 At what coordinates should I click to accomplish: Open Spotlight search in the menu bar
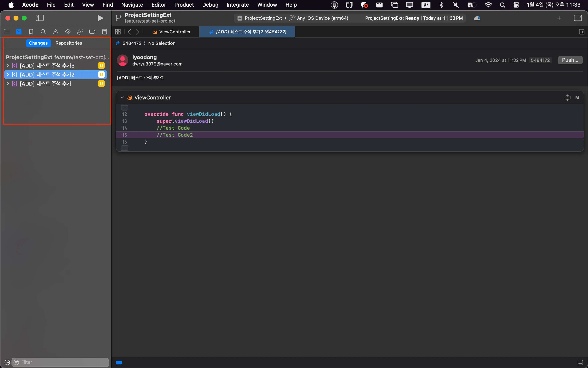coord(502,5)
